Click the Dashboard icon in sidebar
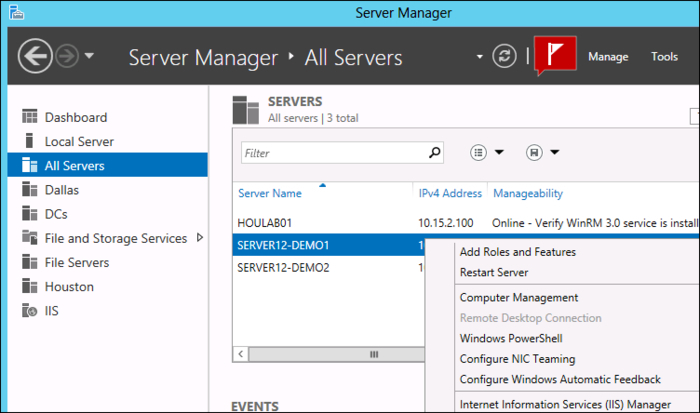 pos(28,118)
